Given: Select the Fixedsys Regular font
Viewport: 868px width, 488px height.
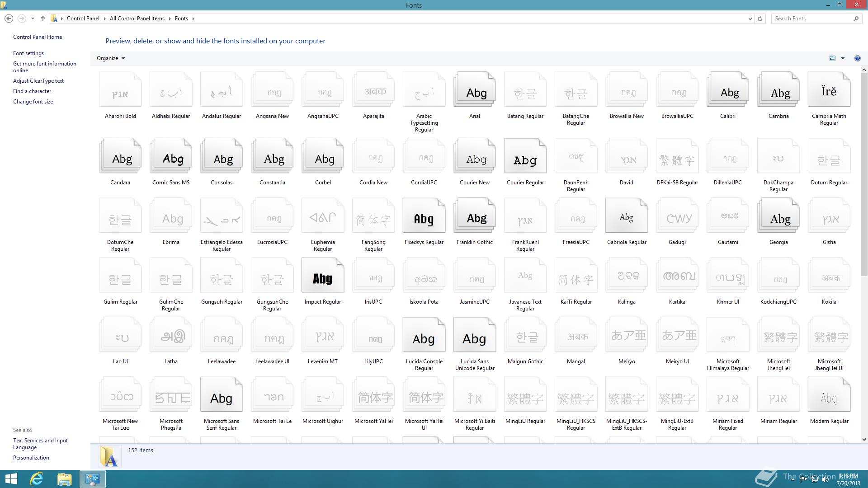Looking at the screenshot, I should pyautogui.click(x=424, y=216).
